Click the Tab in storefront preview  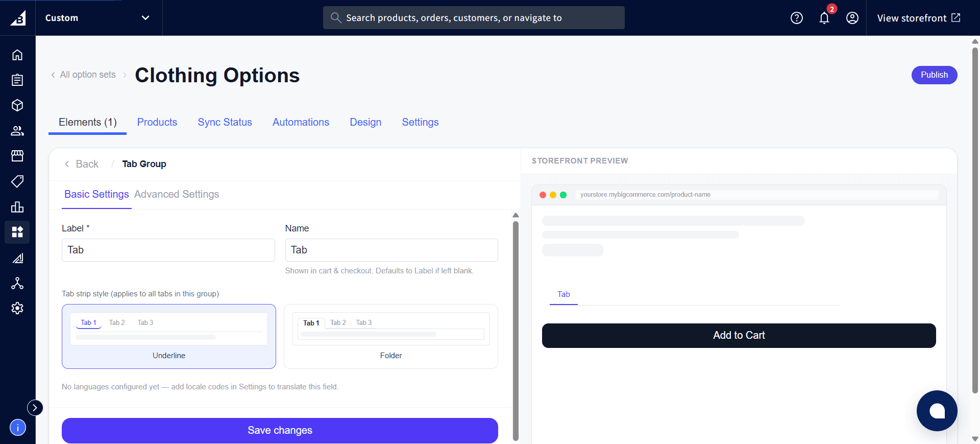(563, 295)
